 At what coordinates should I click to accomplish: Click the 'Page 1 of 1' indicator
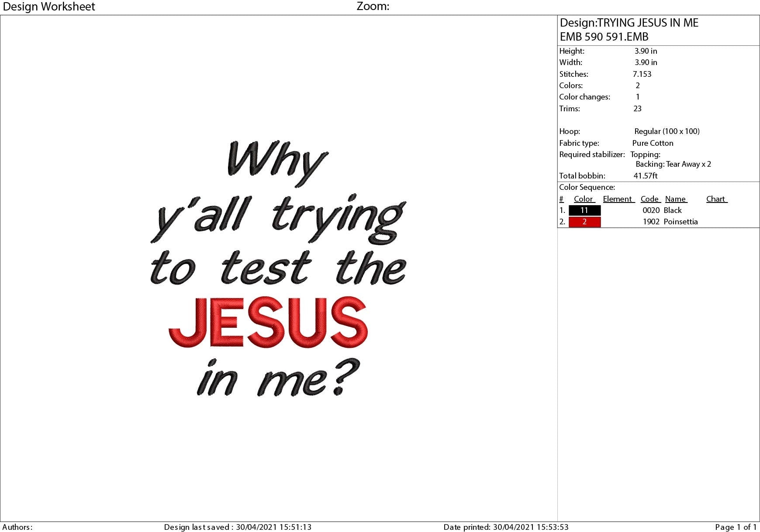[736, 527]
